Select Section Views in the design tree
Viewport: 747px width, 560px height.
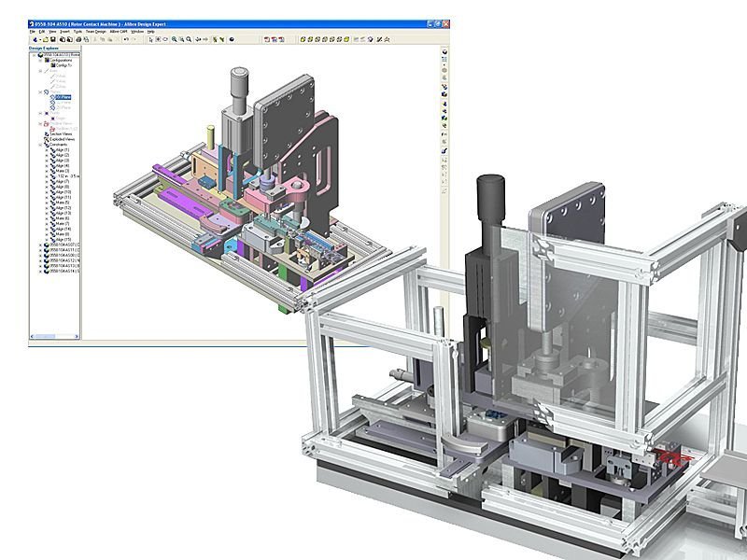(x=61, y=133)
